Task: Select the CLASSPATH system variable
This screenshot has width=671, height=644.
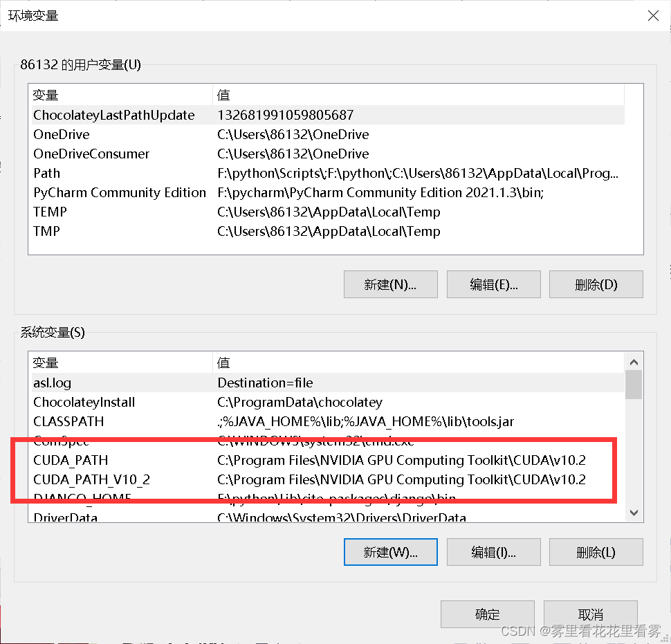Action: click(x=328, y=421)
